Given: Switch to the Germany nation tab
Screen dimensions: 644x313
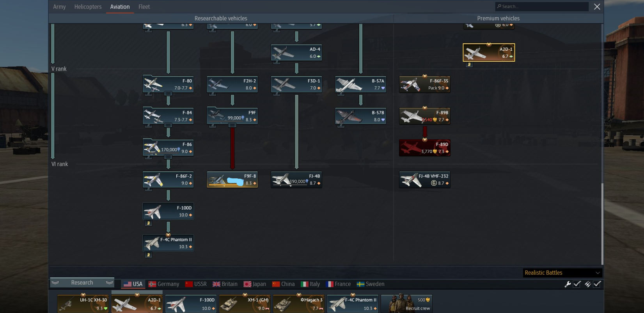Looking at the screenshot, I should coord(164,284).
